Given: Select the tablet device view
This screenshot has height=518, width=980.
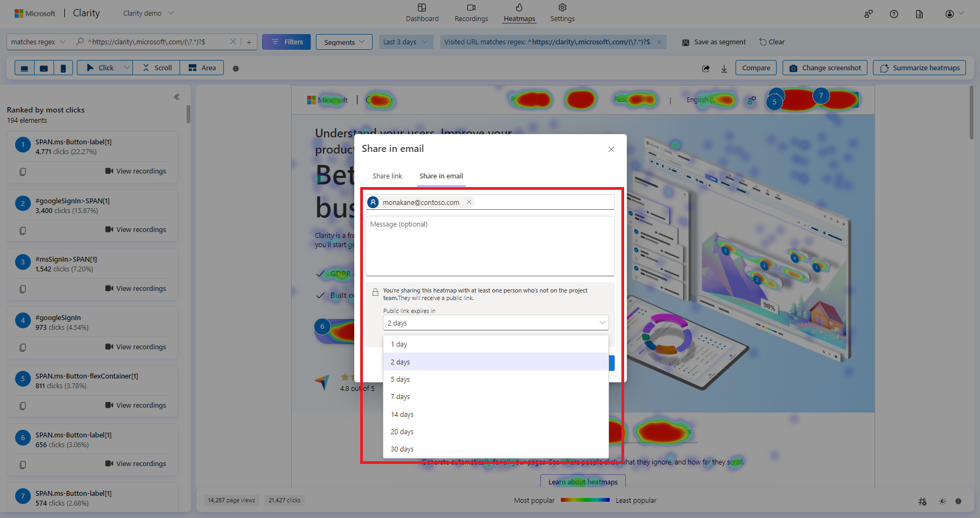Looking at the screenshot, I should (44, 68).
